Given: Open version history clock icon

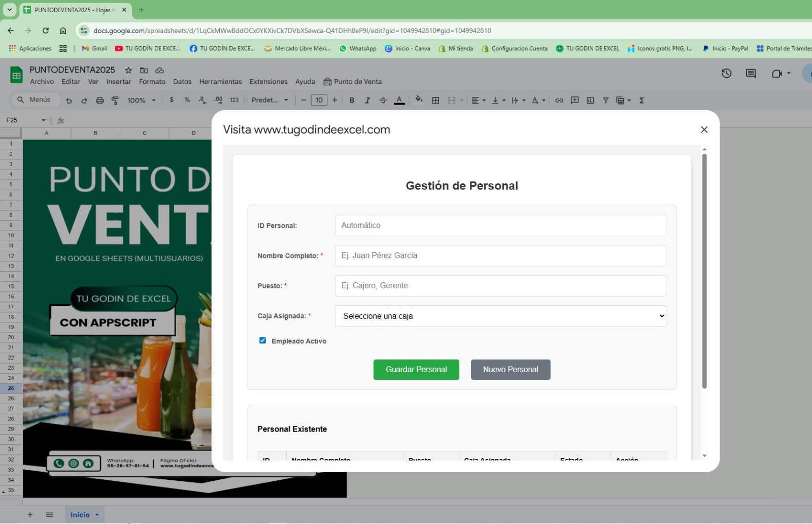Looking at the screenshot, I should [x=726, y=74].
